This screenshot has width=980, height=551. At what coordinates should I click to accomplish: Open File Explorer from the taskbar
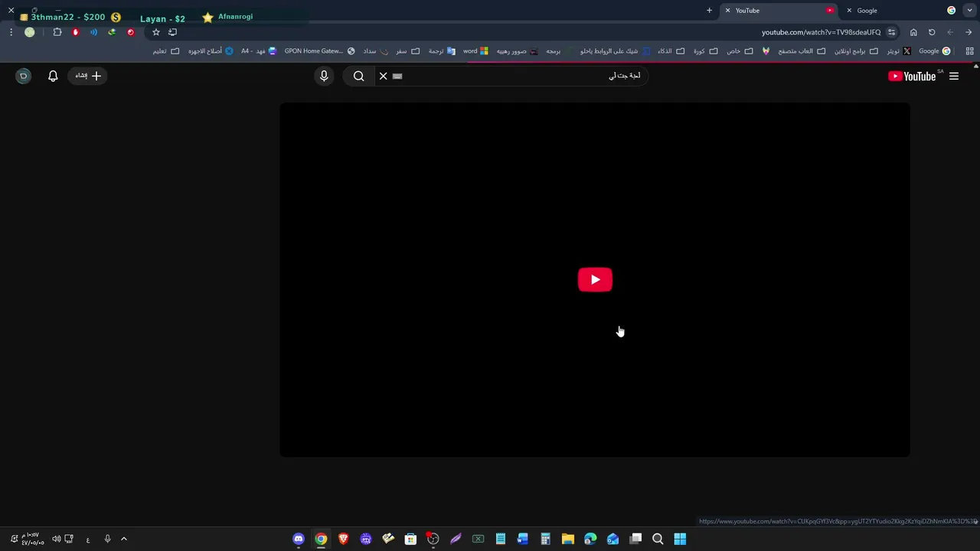tap(567, 539)
